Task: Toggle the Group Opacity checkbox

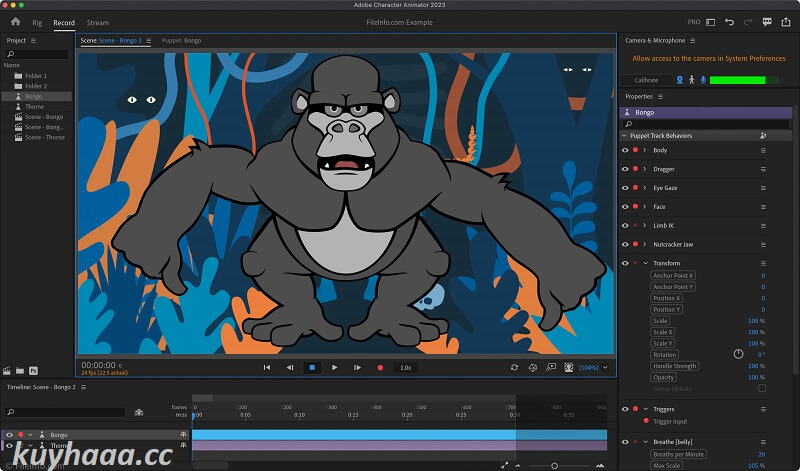Action: 762,388
